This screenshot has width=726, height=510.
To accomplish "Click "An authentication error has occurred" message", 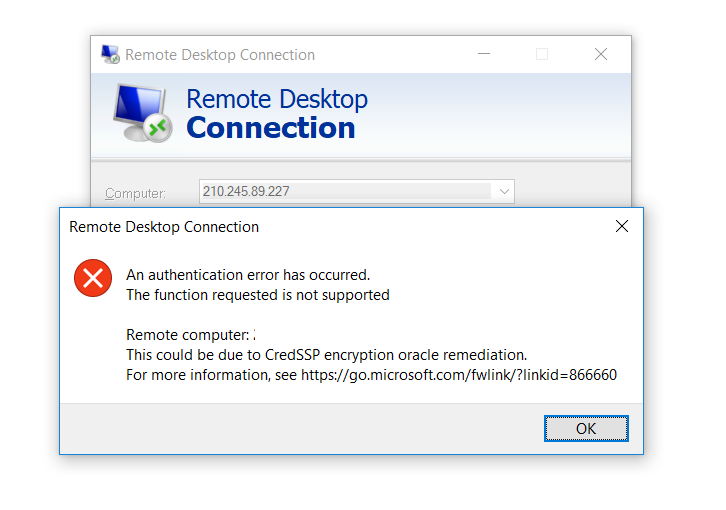I will coord(248,275).
